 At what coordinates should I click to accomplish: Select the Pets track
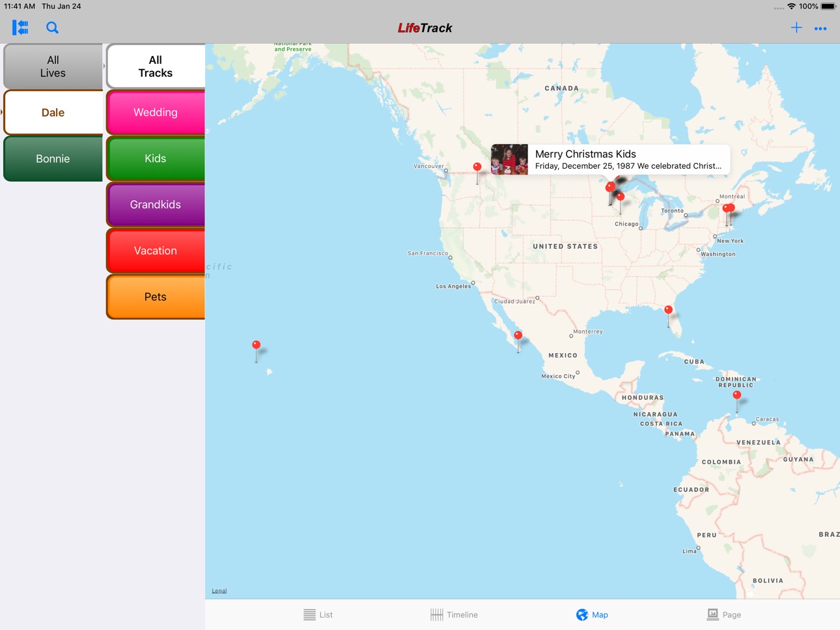point(156,297)
